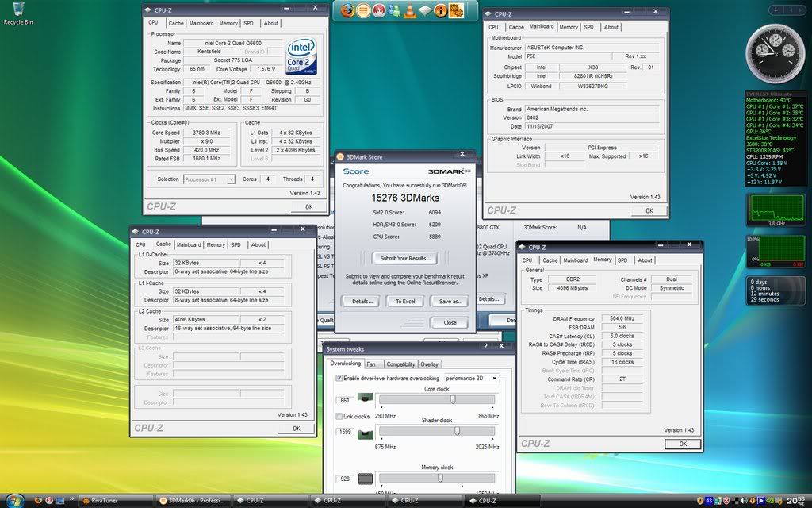Viewport: 812px width, 508px height.
Task: Click OK in the CPU-Z Memory window
Action: click(683, 444)
